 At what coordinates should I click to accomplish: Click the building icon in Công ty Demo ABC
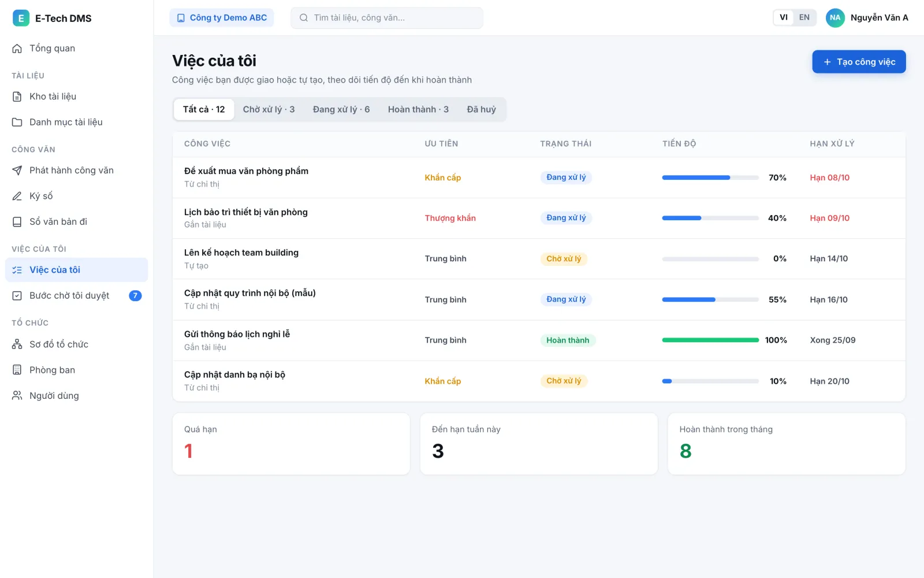181,18
